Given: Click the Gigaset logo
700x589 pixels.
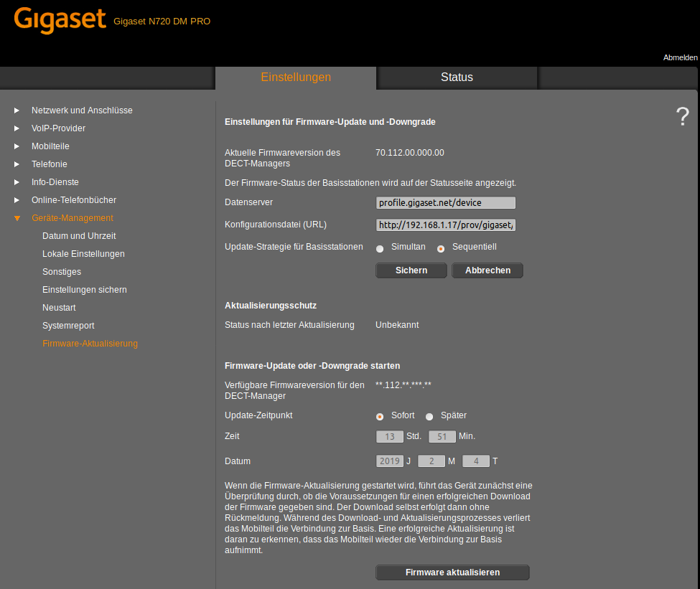Looking at the screenshot, I should 60,20.
